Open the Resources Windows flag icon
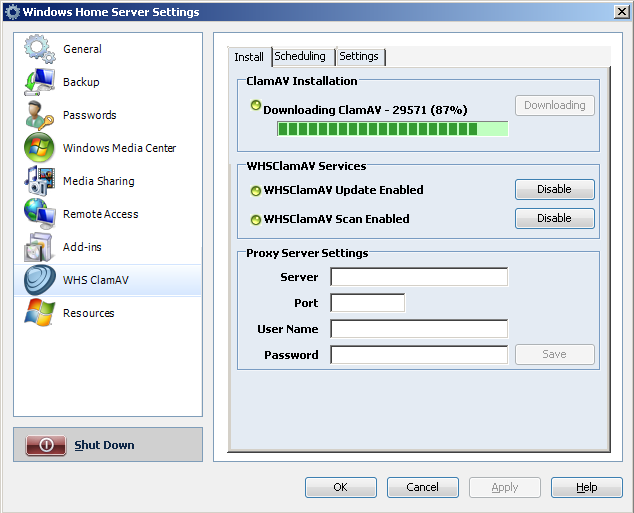The image size is (634, 513). tap(39, 313)
